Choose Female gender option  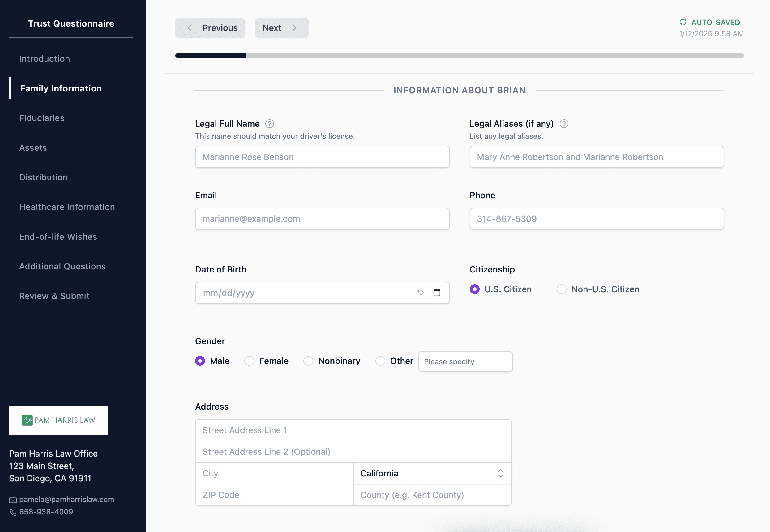point(249,361)
